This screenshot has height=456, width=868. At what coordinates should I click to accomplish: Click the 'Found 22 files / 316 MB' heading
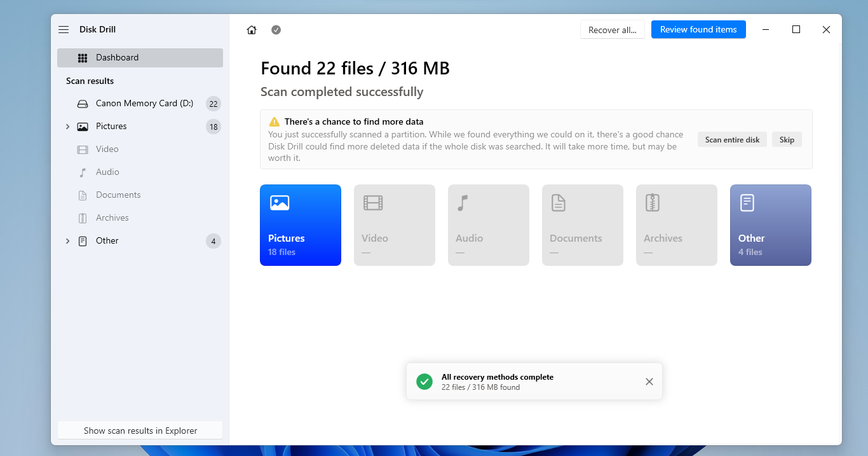[x=355, y=68]
